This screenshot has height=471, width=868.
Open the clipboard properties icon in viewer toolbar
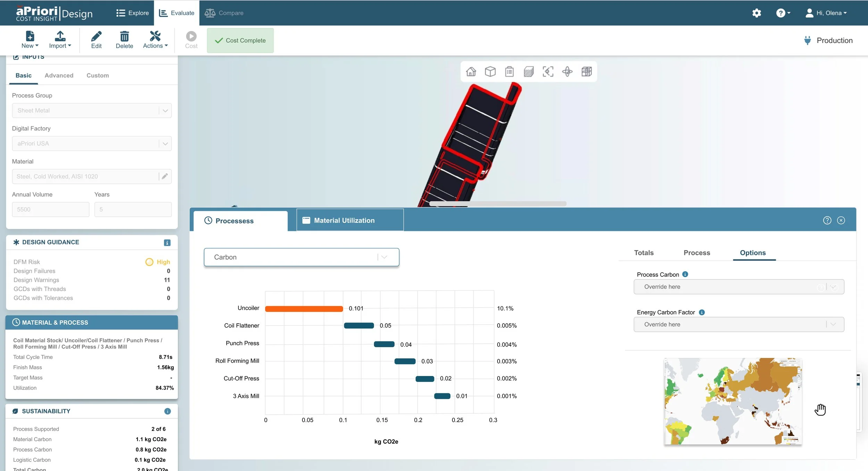(509, 71)
